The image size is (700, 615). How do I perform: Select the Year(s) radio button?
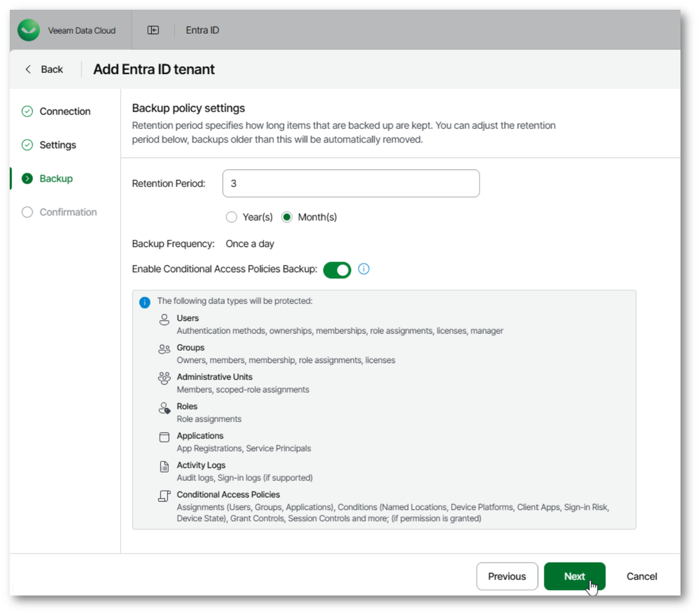[232, 217]
